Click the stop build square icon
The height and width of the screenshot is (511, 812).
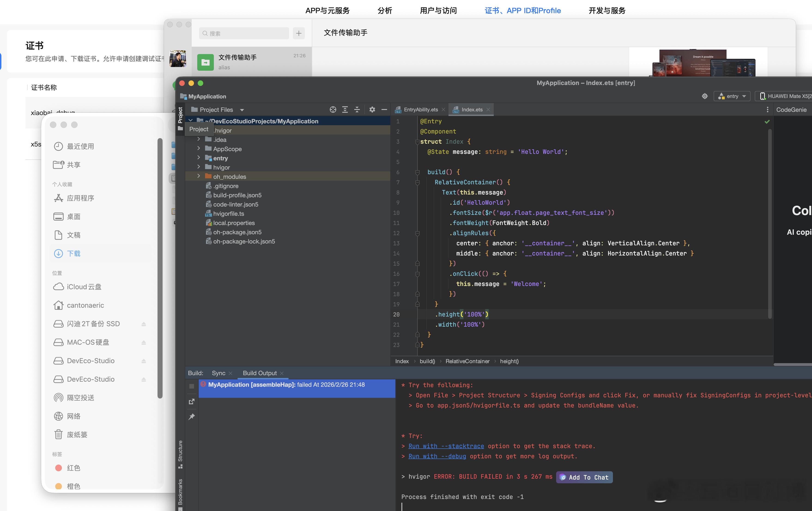tap(191, 386)
